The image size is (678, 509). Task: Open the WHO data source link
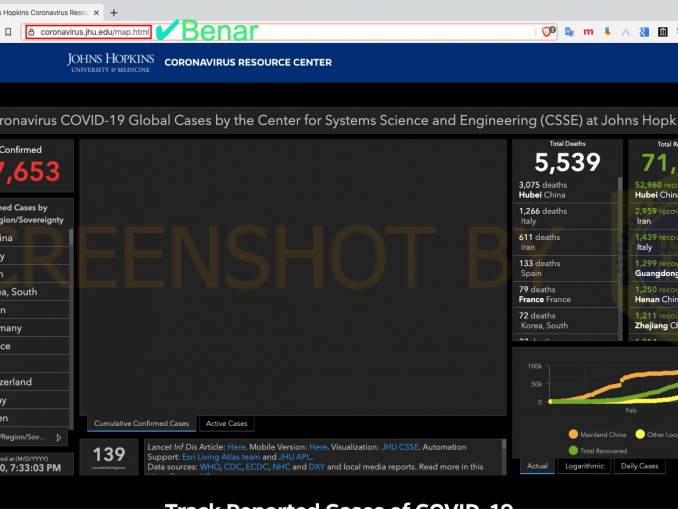[x=210, y=467]
